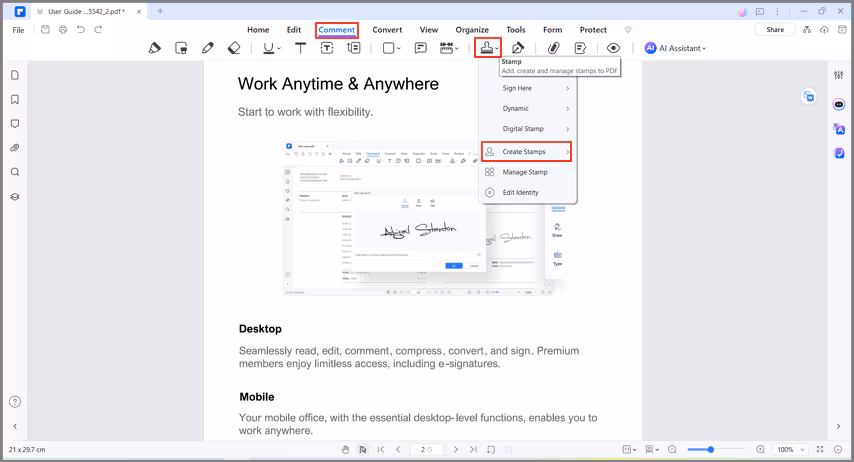Select the Hand tool in status bar
Screen dimensions: 854x462
coord(346,450)
